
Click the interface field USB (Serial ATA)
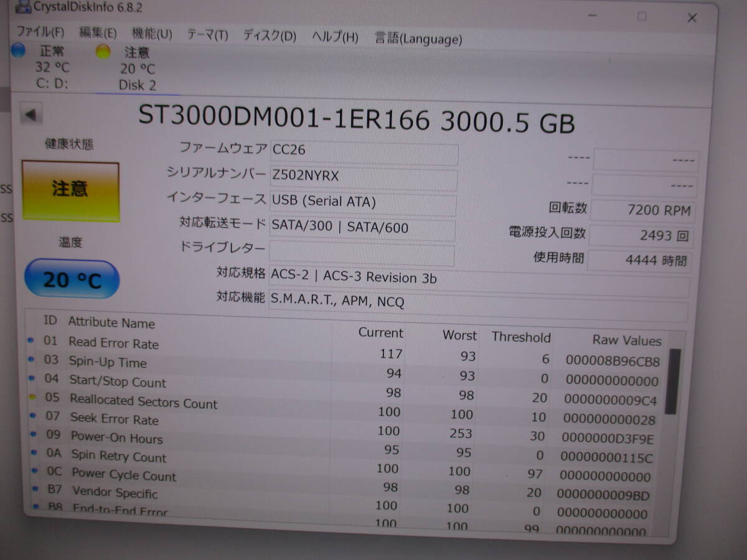point(362,203)
